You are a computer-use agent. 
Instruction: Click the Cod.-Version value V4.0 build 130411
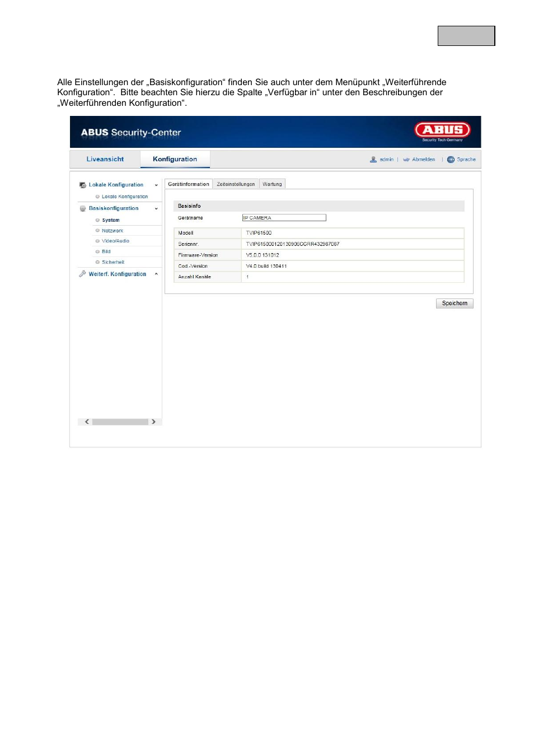coord(266,266)
